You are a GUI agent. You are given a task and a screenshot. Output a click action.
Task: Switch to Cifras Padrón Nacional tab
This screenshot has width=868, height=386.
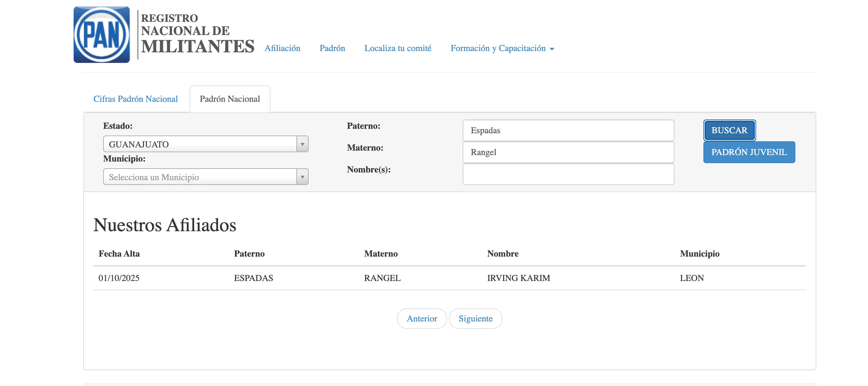coord(135,99)
